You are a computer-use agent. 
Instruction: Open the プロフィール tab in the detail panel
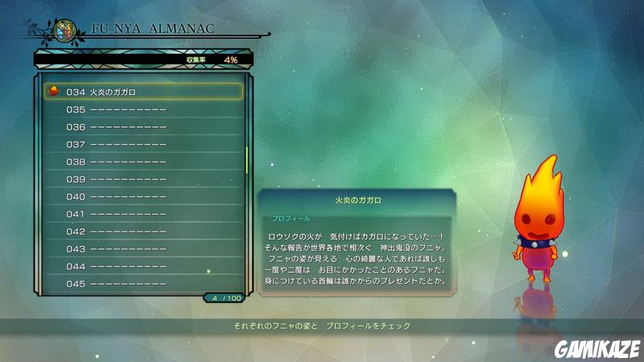(x=291, y=218)
